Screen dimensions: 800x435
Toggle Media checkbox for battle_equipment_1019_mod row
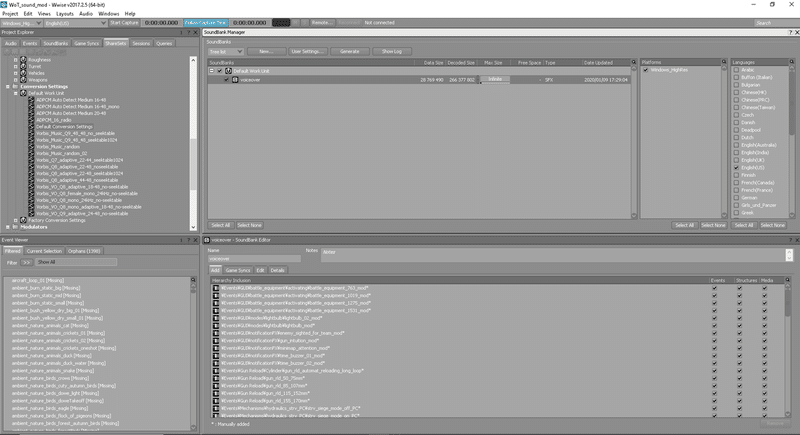click(765, 295)
